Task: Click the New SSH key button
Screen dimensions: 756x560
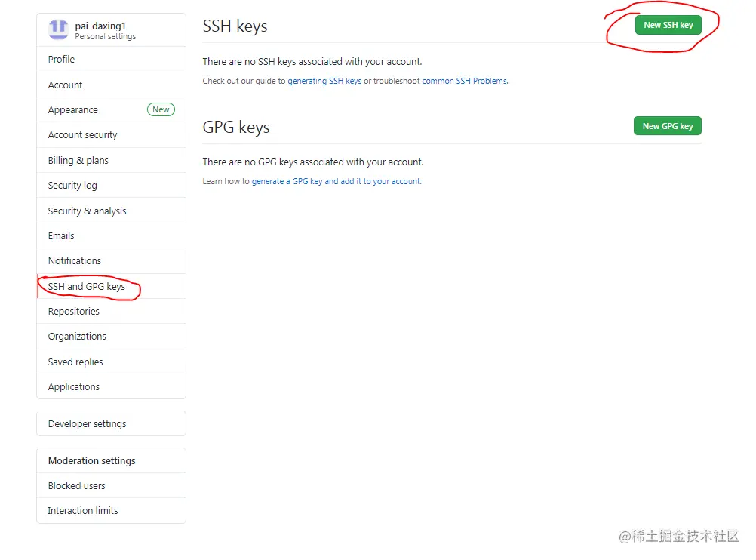Action: 668,25
